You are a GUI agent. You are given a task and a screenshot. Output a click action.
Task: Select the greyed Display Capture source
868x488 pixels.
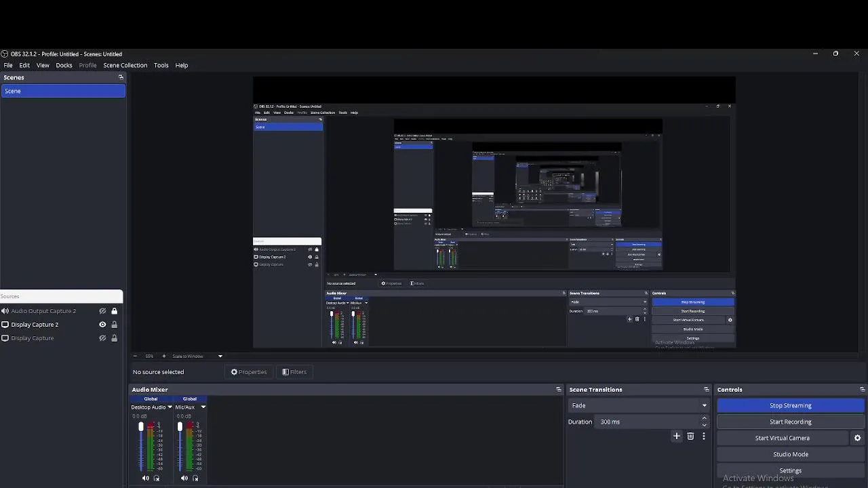(x=32, y=338)
